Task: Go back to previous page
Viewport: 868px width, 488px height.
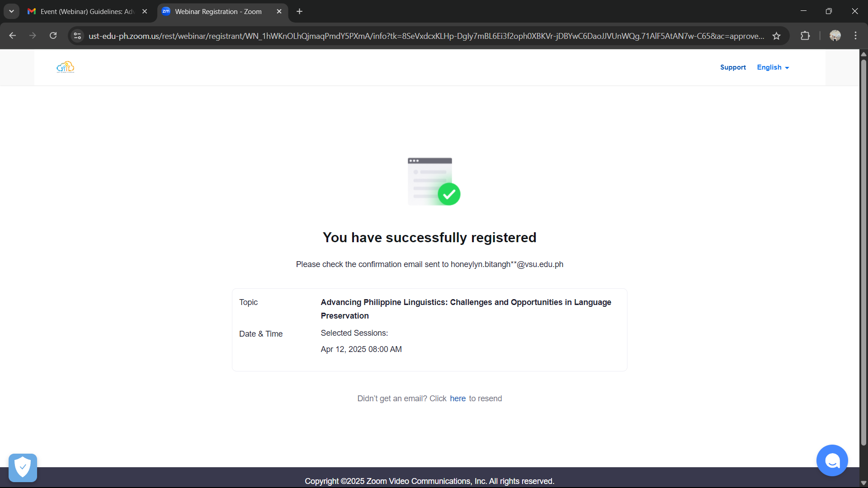Action: (12, 36)
